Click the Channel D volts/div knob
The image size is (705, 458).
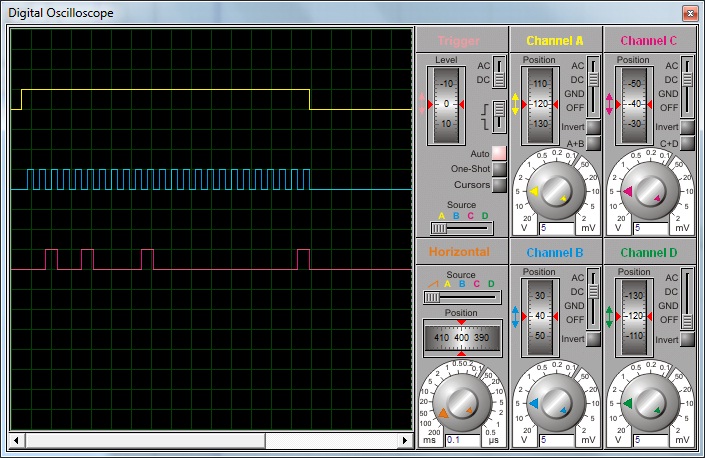pos(649,403)
